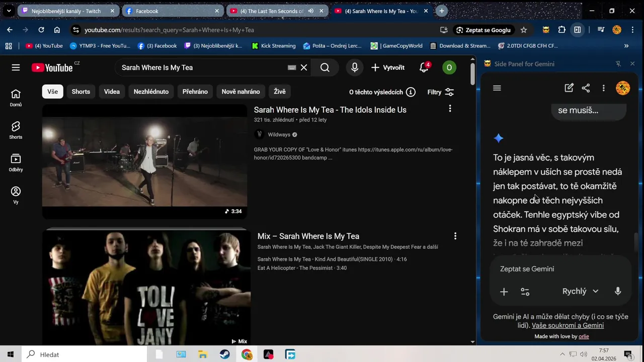Open the Vy profile page in sidebar
This screenshot has height=362, width=644.
point(16,195)
